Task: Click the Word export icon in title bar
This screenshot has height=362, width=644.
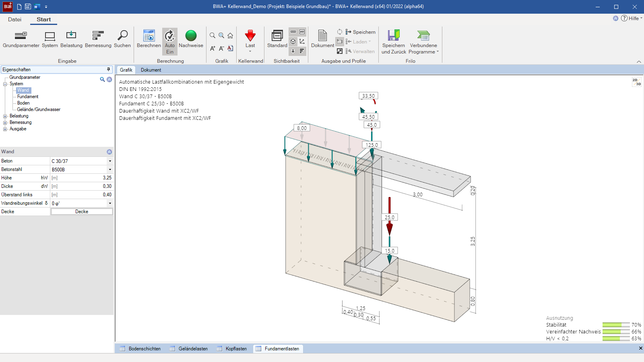Action: (37, 6)
